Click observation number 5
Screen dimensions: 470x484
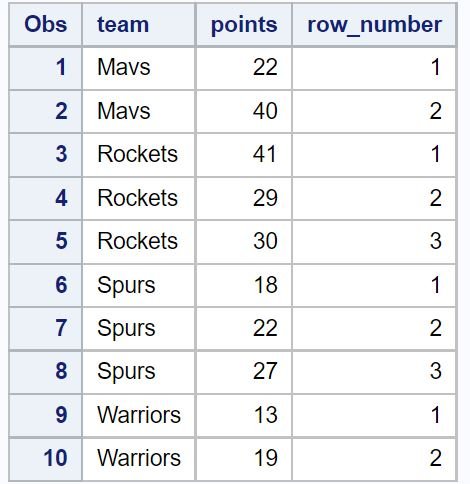point(45,242)
